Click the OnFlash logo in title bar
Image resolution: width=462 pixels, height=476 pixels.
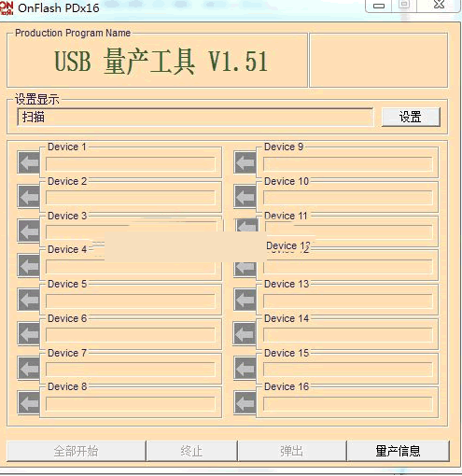(7, 7)
